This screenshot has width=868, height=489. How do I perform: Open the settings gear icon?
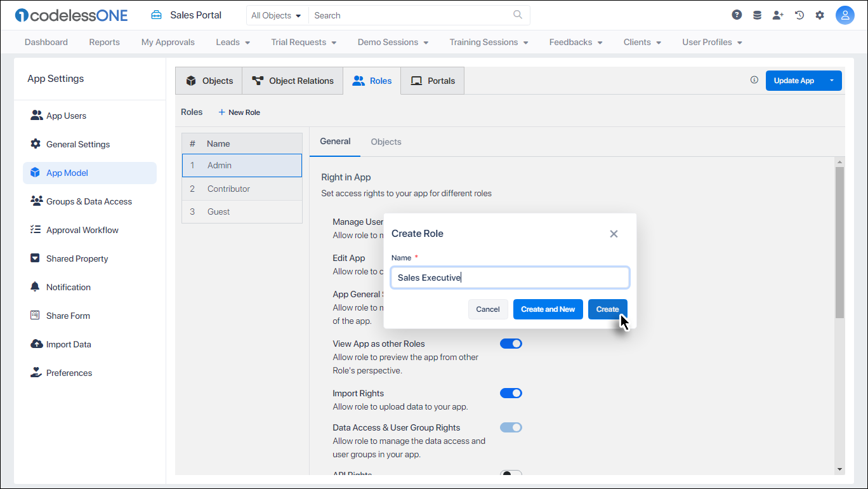point(820,14)
